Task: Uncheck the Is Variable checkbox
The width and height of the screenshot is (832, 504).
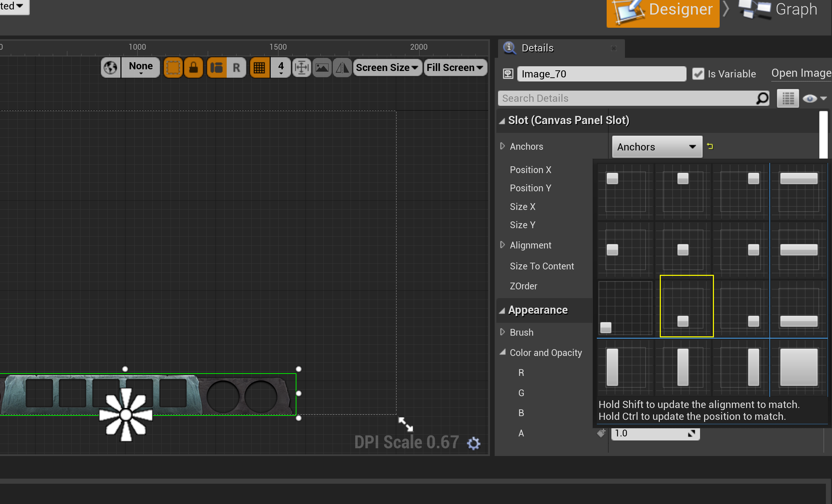Action: point(698,74)
